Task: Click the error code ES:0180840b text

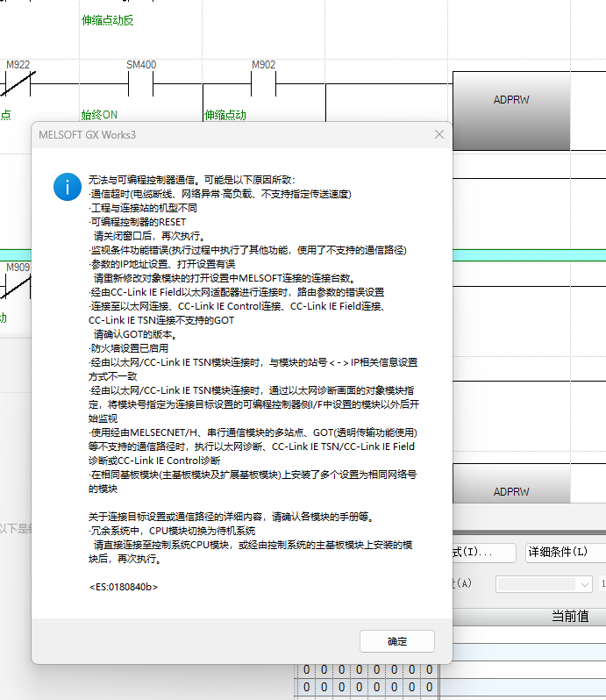Action: pyautogui.click(x=124, y=587)
